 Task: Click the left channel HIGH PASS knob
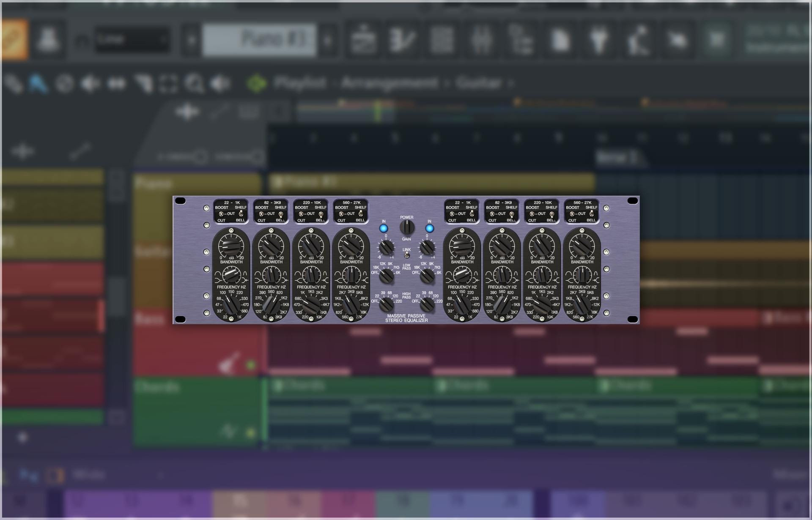pyautogui.click(x=386, y=304)
